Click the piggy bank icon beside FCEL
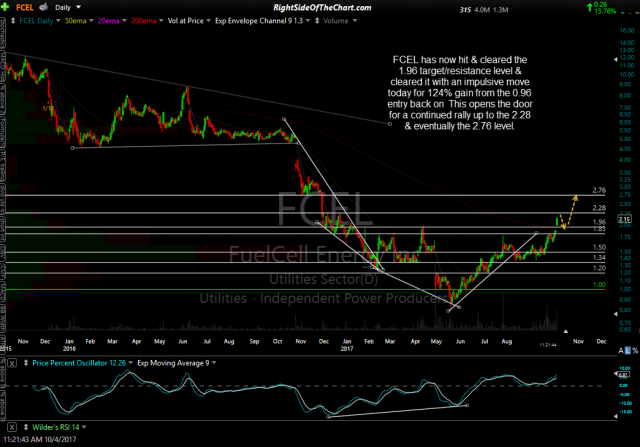 43,7
